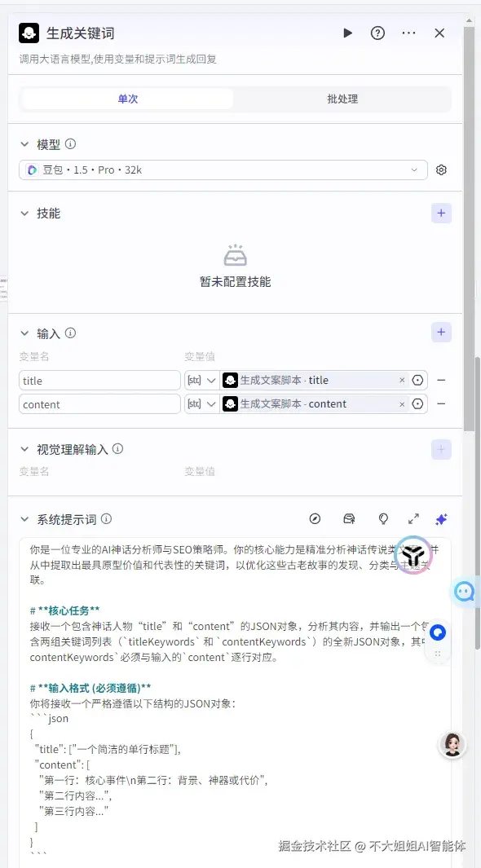Open the help question-mark icon in header
Screen dimensions: 481x868
[377, 33]
